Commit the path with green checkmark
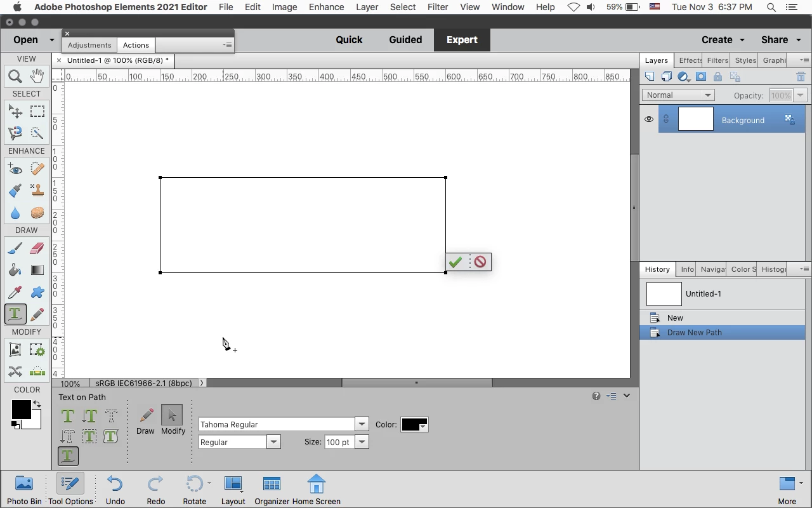The height and width of the screenshot is (508, 812). tap(455, 262)
